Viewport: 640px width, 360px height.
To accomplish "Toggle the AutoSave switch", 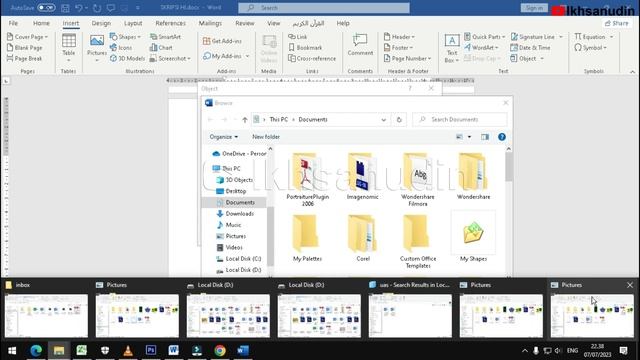I will pyautogui.click(x=46, y=8).
